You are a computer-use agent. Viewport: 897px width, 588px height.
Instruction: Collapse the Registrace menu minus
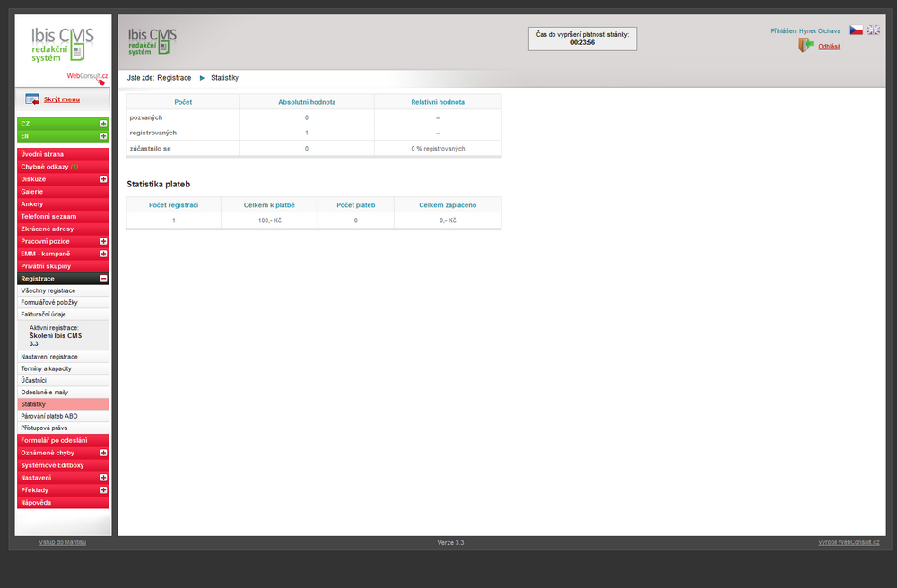click(x=103, y=279)
